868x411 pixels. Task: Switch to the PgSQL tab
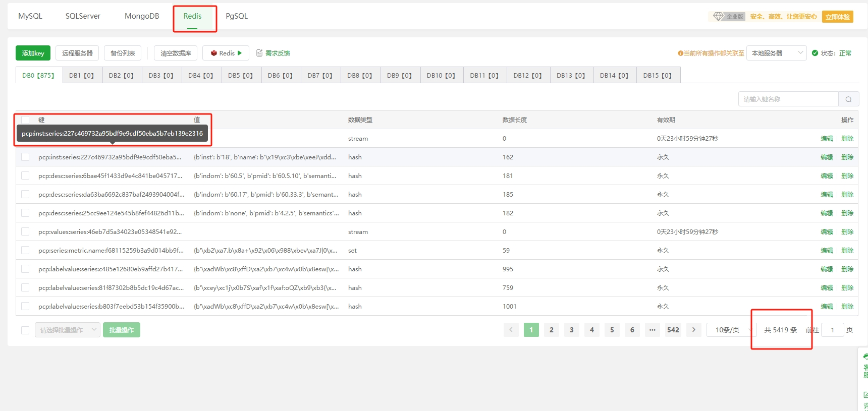click(237, 16)
